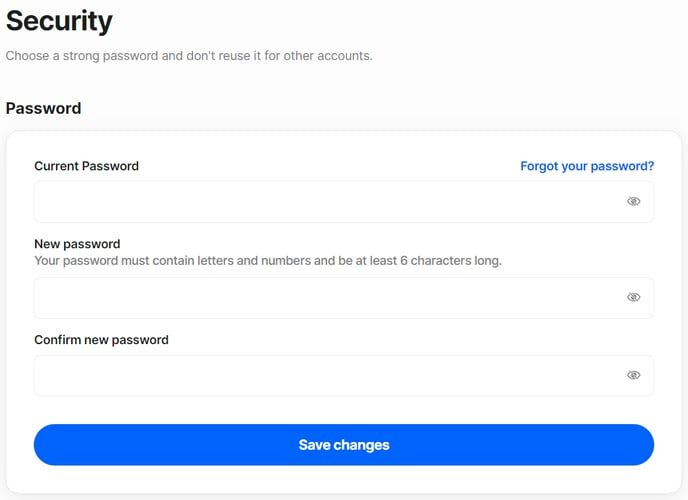688x500 pixels.
Task: Click the Save changes button
Action: point(344,445)
